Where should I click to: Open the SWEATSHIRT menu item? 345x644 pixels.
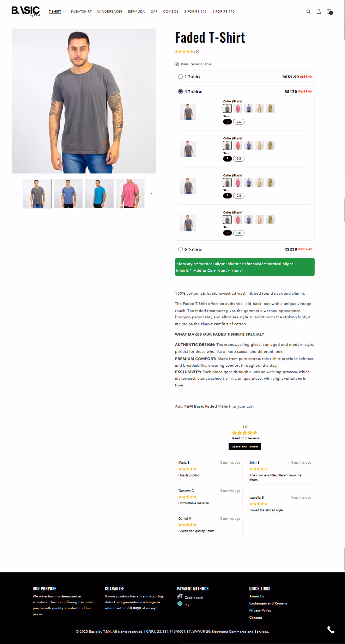click(81, 12)
